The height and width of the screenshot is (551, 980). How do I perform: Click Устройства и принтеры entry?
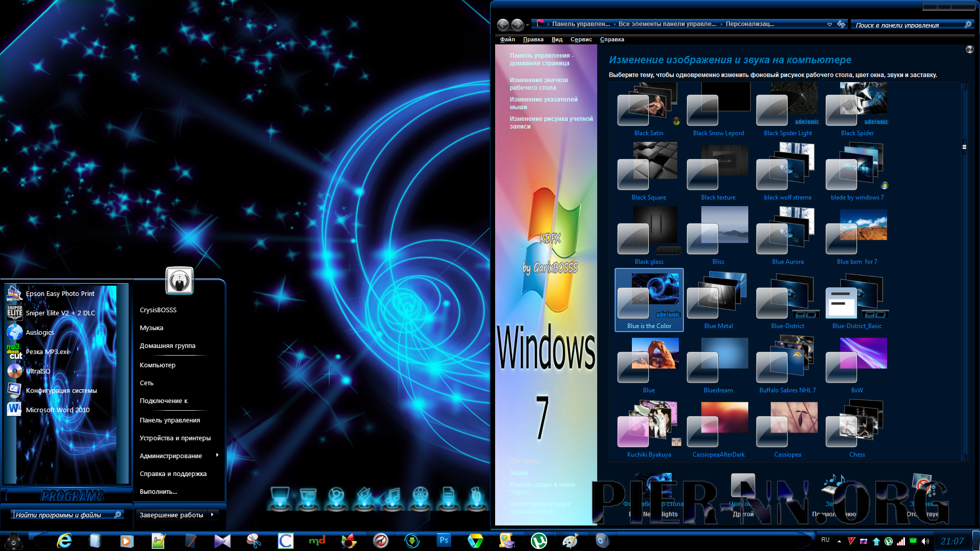(x=175, y=438)
